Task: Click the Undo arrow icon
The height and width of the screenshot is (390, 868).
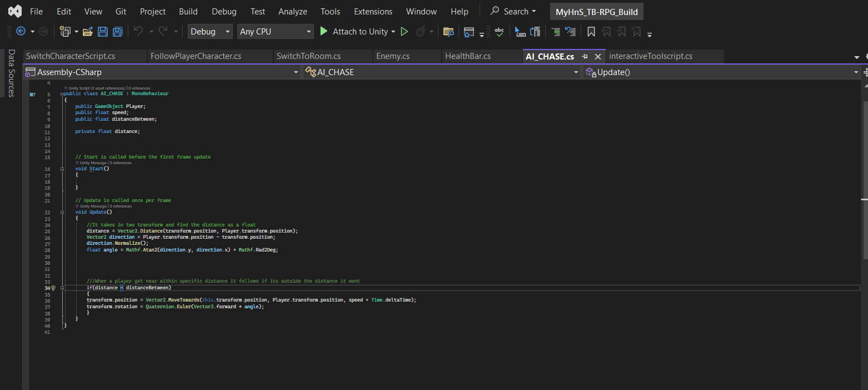Action: (x=139, y=32)
